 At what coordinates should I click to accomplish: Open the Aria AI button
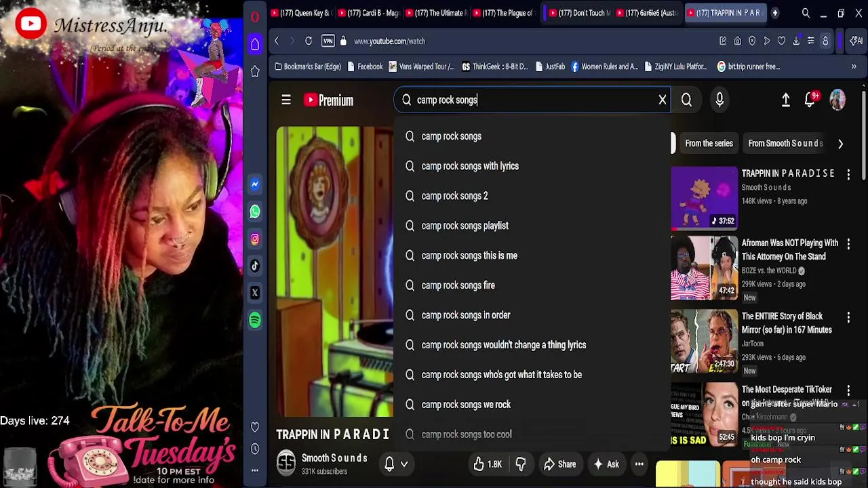point(856,41)
